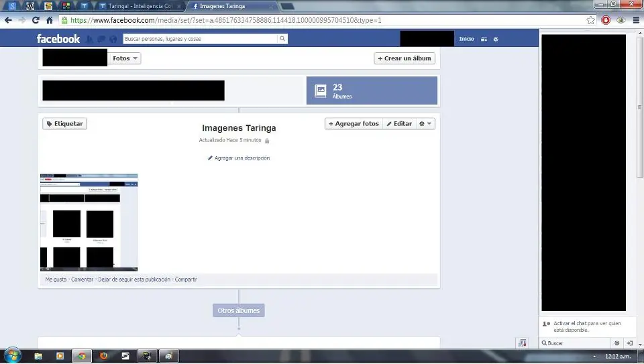Click the taskbar clock 12:12 a.m.
This screenshot has height=364, width=644.
click(617, 356)
